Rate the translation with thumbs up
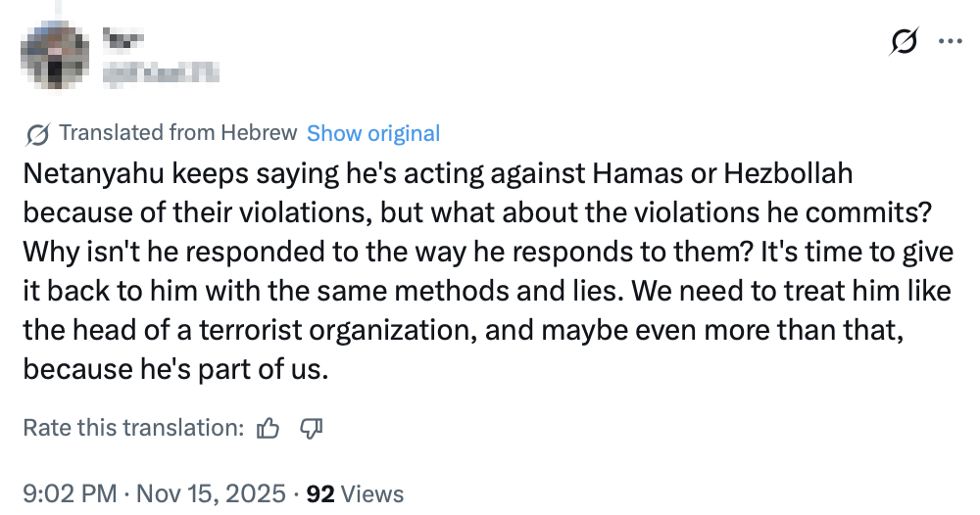Viewport: 980px width, 515px height. pos(268,428)
